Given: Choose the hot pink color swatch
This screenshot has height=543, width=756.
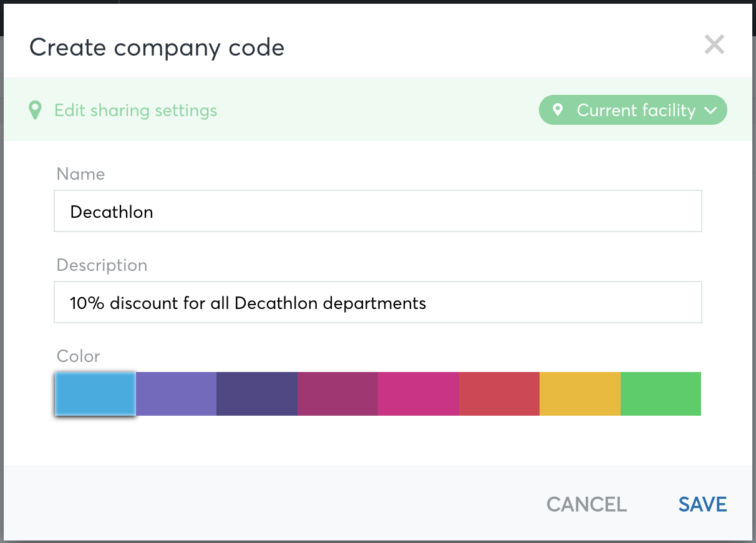Looking at the screenshot, I should click(x=418, y=394).
